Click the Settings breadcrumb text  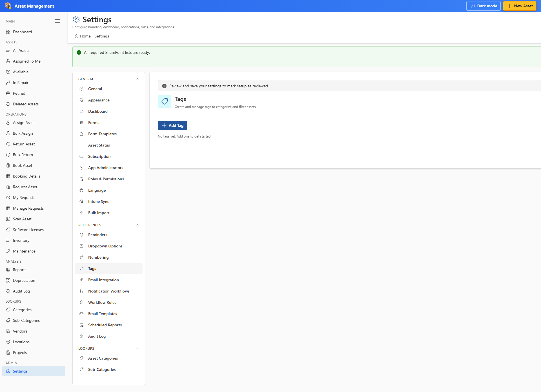click(x=102, y=36)
